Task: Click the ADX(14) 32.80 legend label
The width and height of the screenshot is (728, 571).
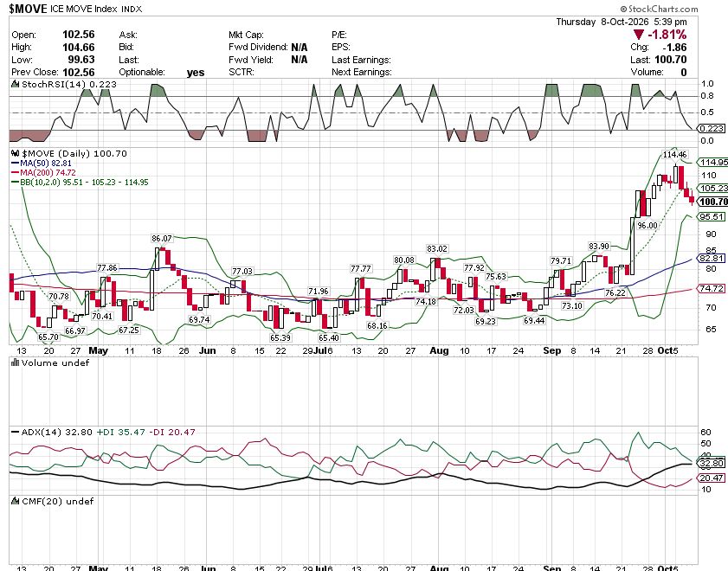Action: click(56, 433)
